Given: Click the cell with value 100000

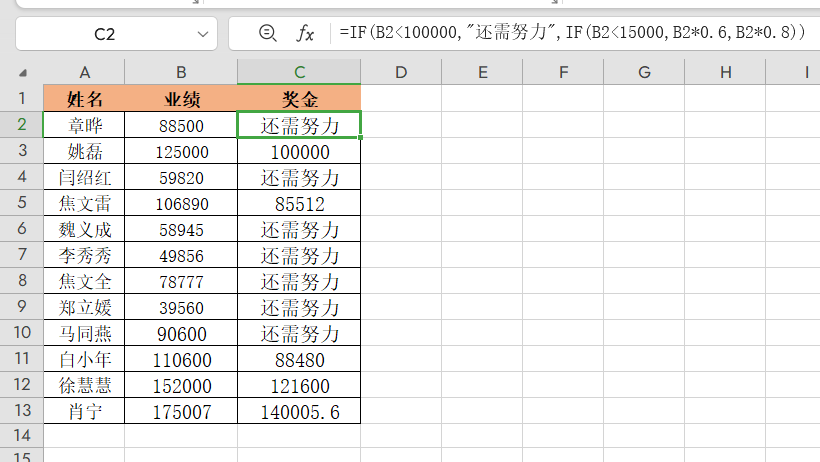Looking at the screenshot, I should click(299, 151).
